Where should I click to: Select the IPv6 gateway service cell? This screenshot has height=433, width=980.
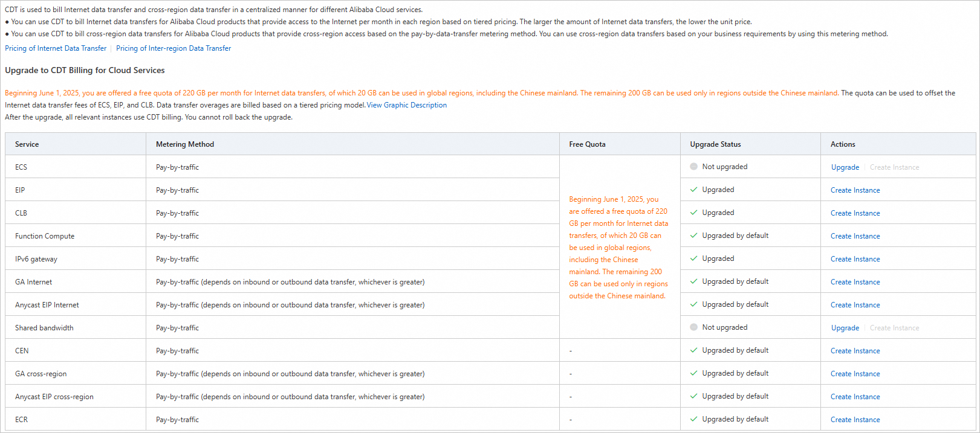tap(76, 259)
